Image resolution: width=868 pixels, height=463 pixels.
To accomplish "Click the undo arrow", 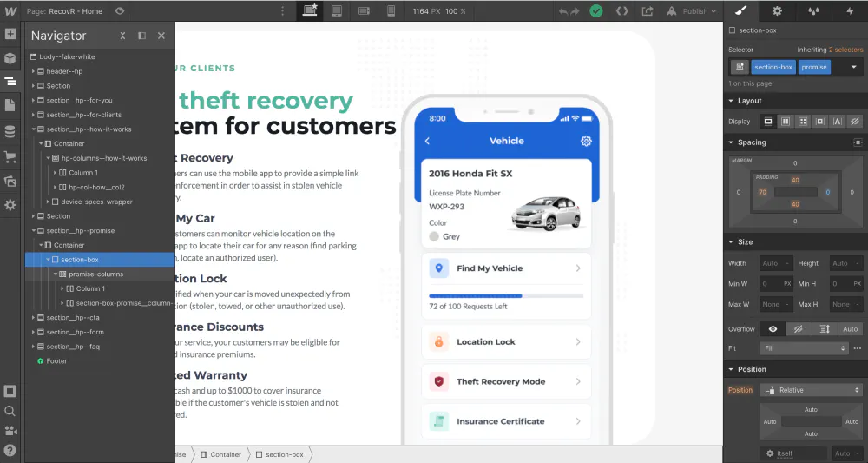I will 563,11.
